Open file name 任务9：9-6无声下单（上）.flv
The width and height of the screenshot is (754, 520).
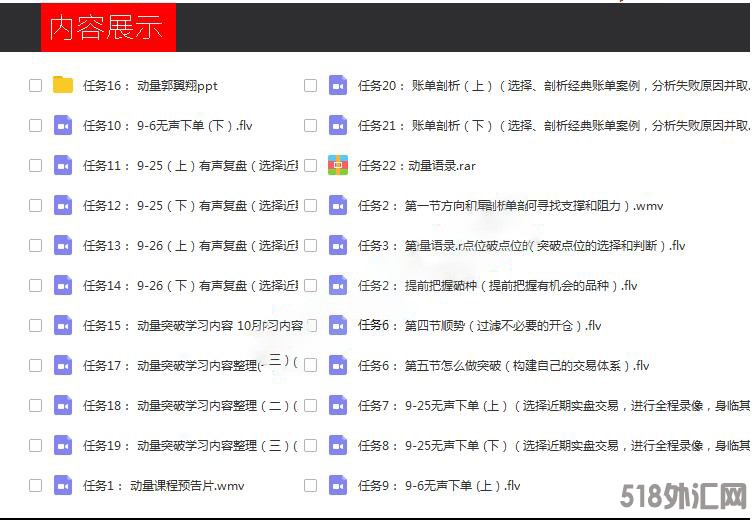click(x=439, y=485)
